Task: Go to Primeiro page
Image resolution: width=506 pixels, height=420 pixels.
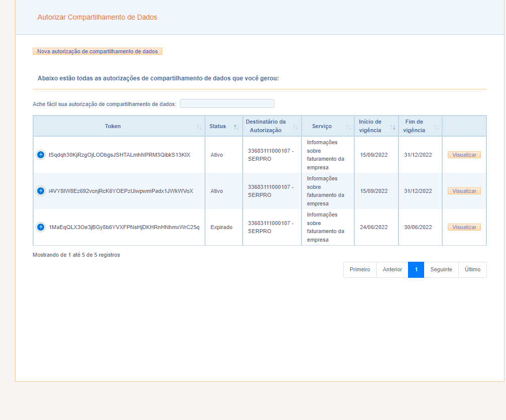Action: coord(360,270)
